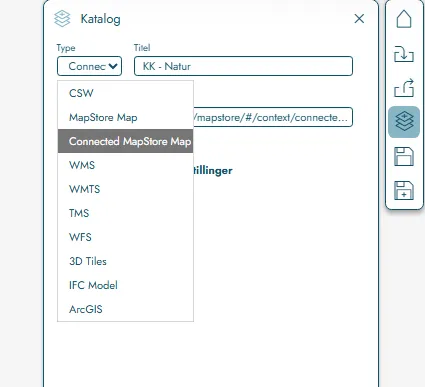The image size is (425, 387).
Task: Select CSW in the type list
Action: (125, 93)
